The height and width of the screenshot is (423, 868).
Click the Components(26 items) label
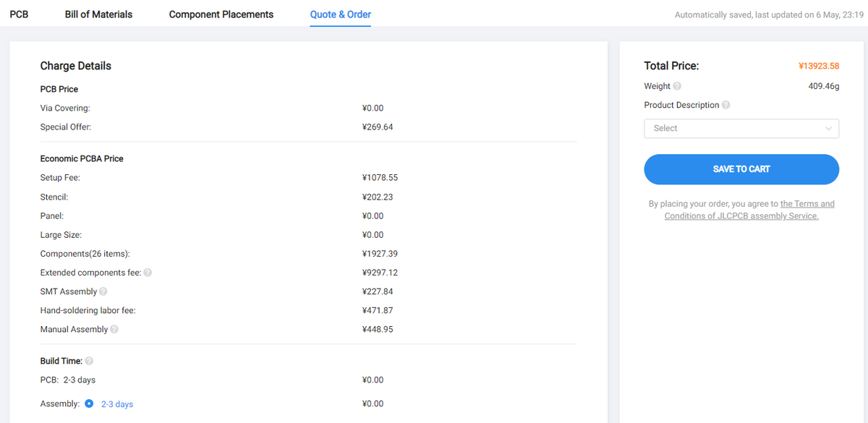tap(85, 254)
